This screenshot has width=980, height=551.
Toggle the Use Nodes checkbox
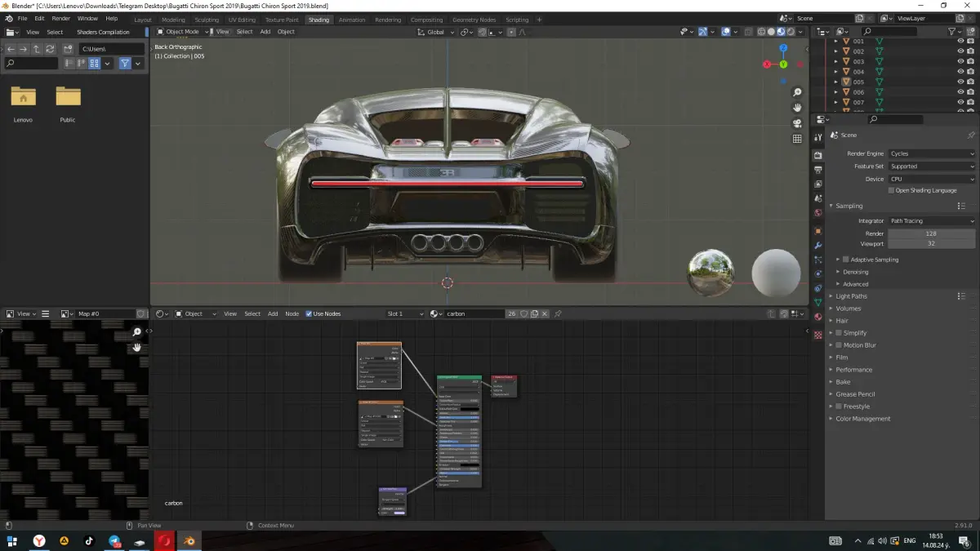pyautogui.click(x=309, y=313)
